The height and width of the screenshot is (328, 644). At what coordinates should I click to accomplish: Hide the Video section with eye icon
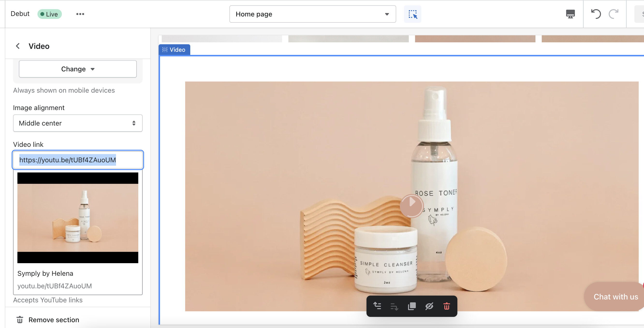[x=429, y=306]
